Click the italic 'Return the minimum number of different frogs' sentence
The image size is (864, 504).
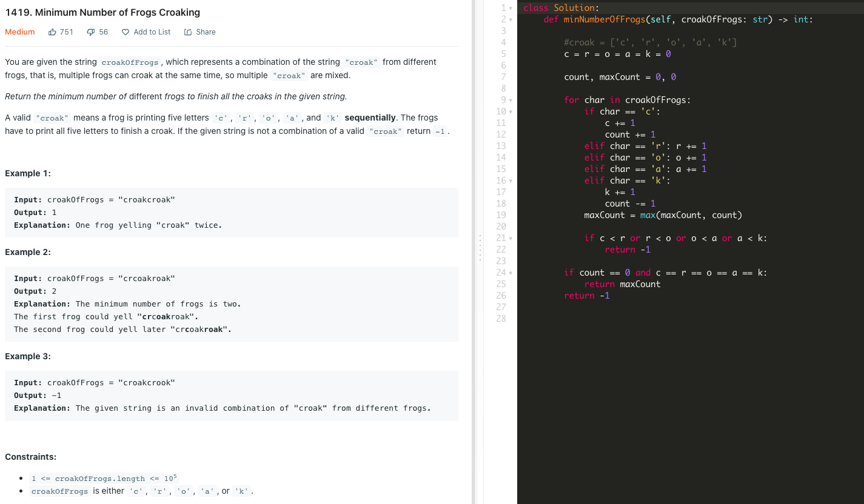pos(176,96)
